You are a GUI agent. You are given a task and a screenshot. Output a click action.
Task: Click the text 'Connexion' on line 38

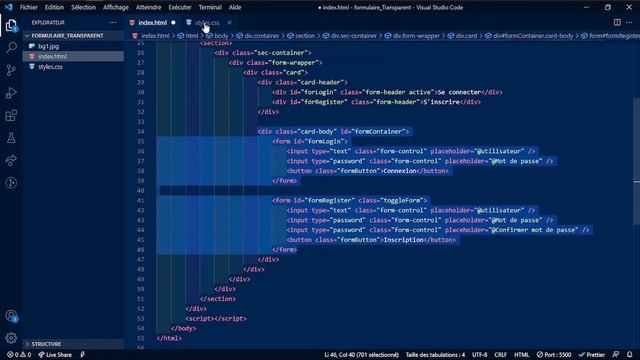400,171
